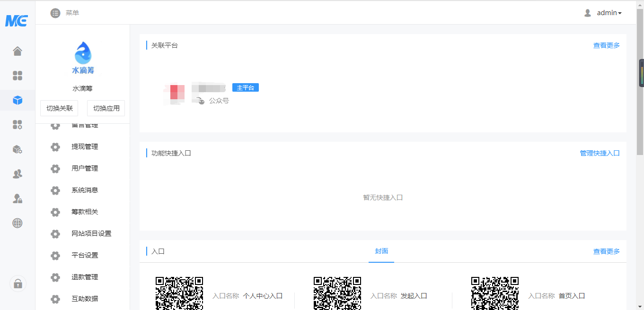Image resolution: width=644 pixels, height=310 pixels.
Task: Select the highlighted blue cube icon
Action: click(x=18, y=100)
